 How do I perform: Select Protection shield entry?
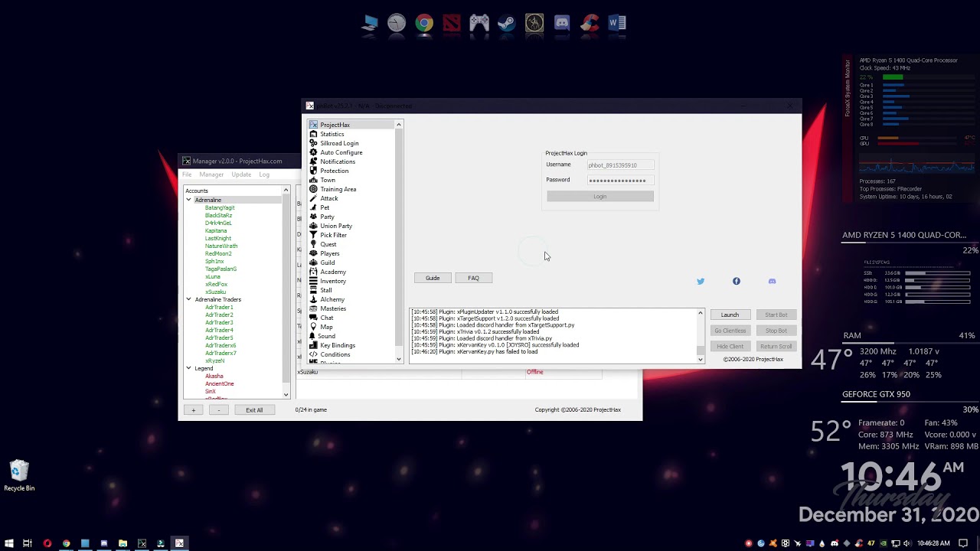click(334, 171)
